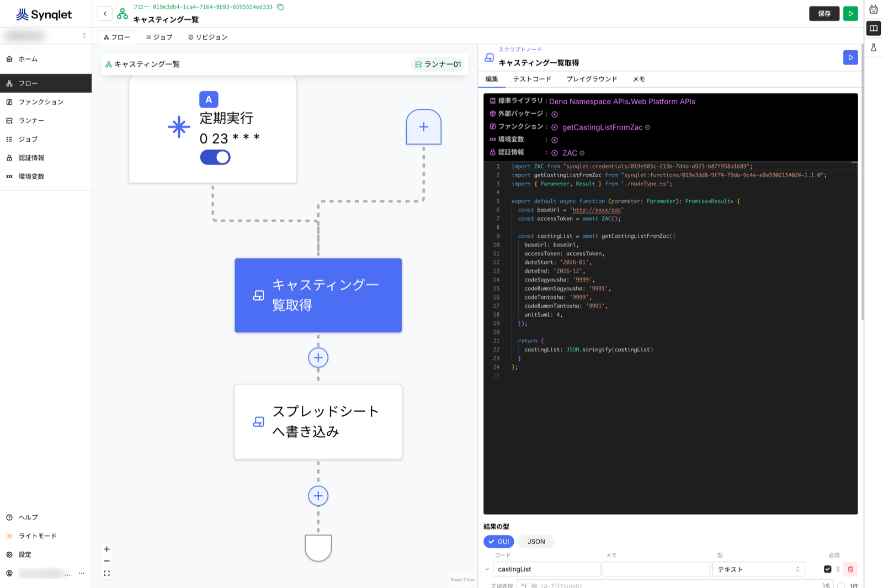
Task: Open the AI assistant robot icon
Action: click(874, 9)
